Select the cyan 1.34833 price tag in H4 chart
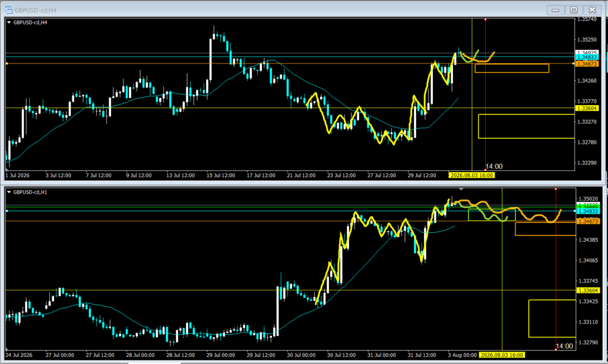608x364 pixels. coord(587,58)
